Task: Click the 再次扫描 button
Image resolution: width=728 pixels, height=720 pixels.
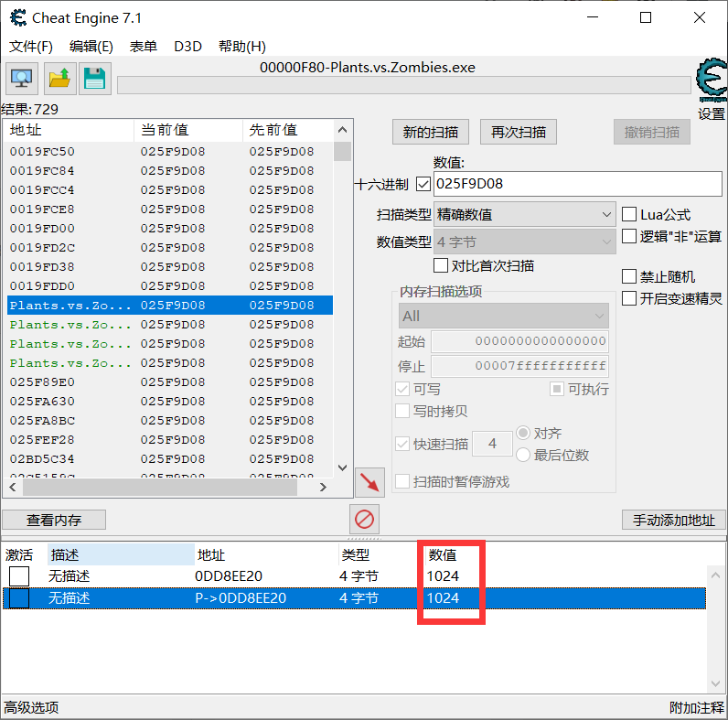Action: point(519,132)
